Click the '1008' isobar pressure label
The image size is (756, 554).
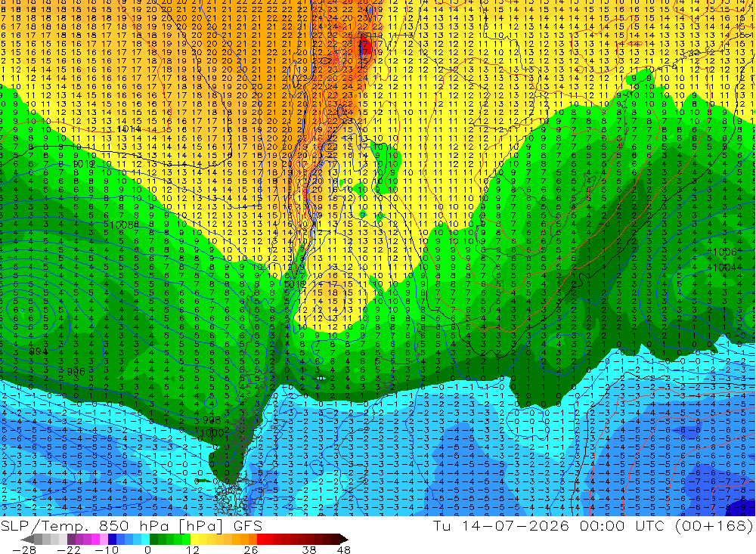[x=122, y=224]
